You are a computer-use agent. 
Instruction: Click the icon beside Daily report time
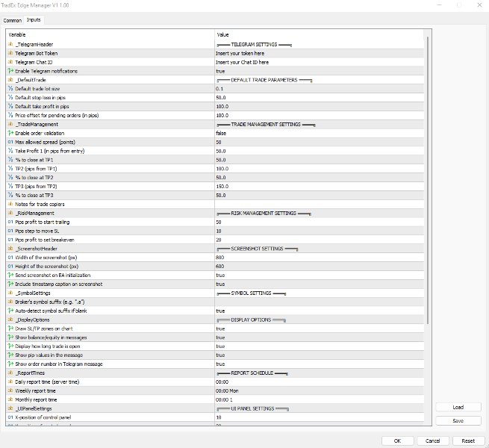[10, 382]
